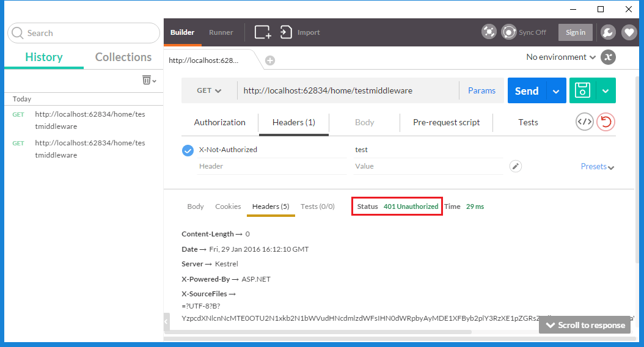
Task: Open the Presets dropdown
Action: [x=597, y=166]
